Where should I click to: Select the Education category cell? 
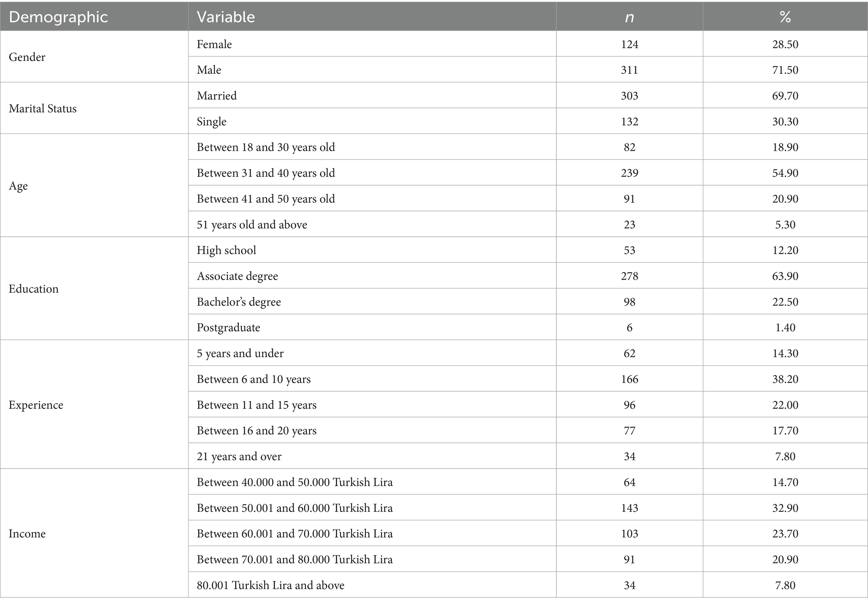34,289
